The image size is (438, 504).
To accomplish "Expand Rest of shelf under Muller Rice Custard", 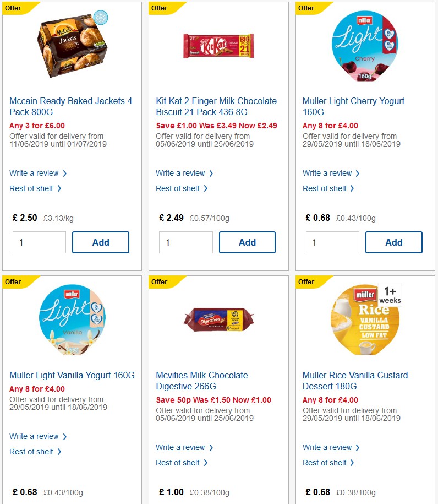I will click(x=325, y=463).
